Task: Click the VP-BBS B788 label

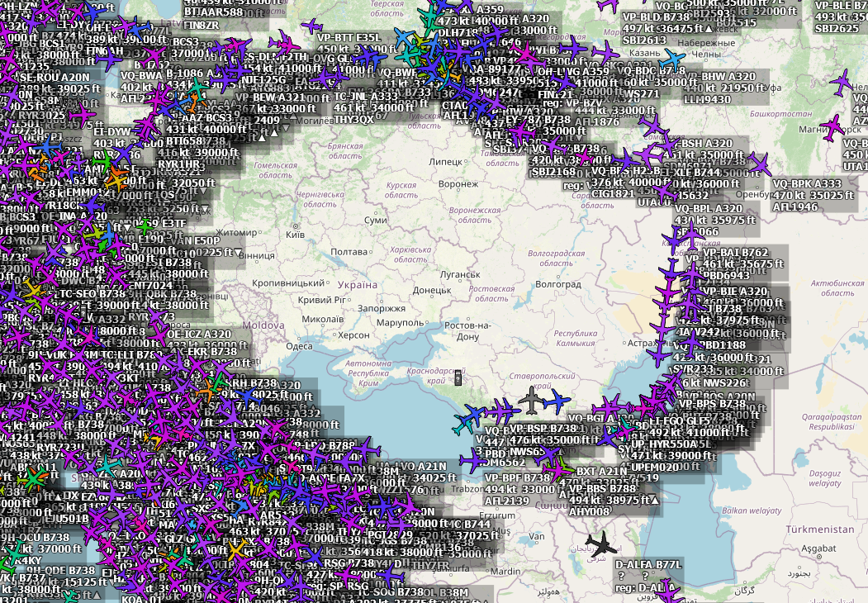Action: 603,489
